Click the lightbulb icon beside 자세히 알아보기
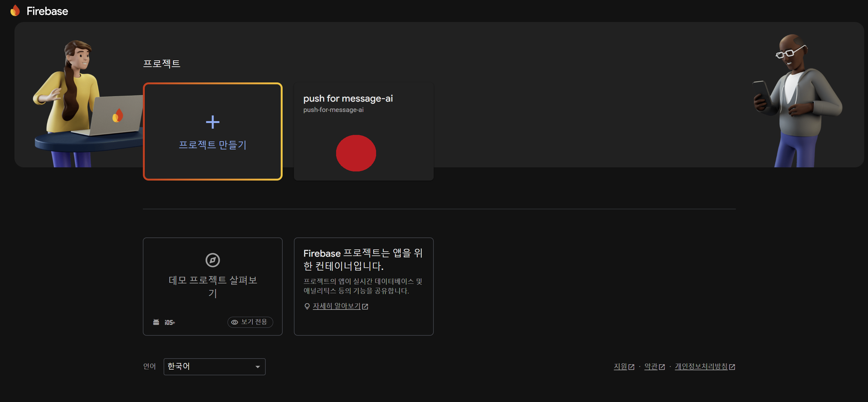 click(307, 306)
